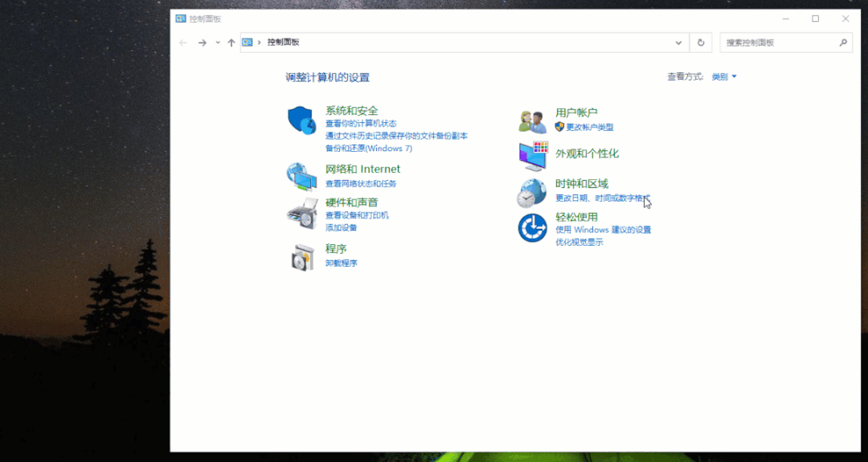This screenshot has height=462, width=868.
Task: Open the 硬件和声音 category link
Action: 351,202
